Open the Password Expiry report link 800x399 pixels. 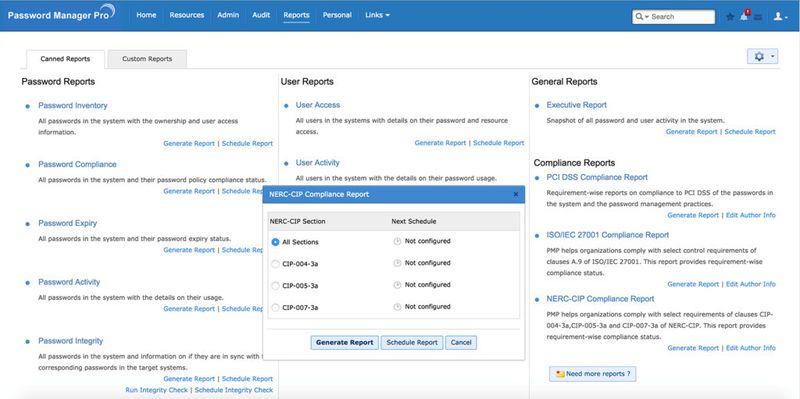pyautogui.click(x=67, y=223)
